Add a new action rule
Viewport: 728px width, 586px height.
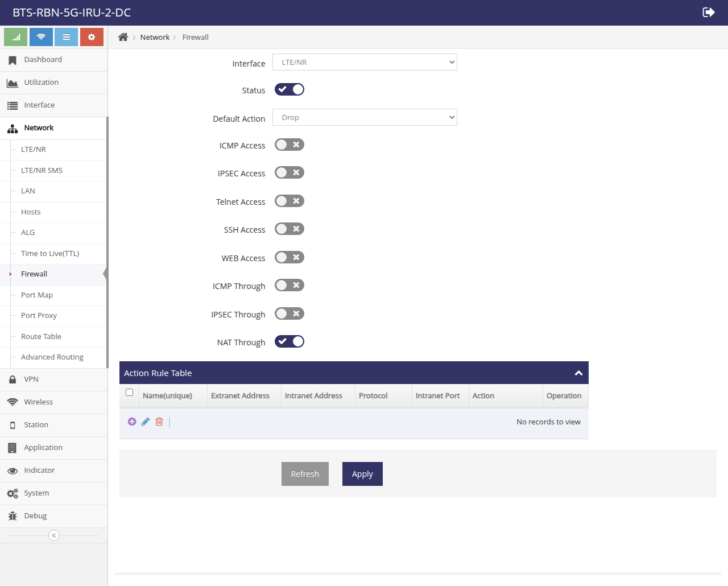132,422
